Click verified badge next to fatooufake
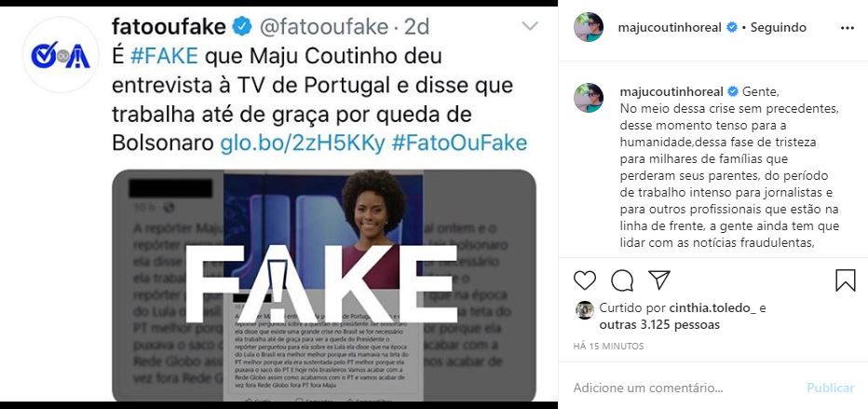This screenshot has width=868, height=409. coord(242,26)
